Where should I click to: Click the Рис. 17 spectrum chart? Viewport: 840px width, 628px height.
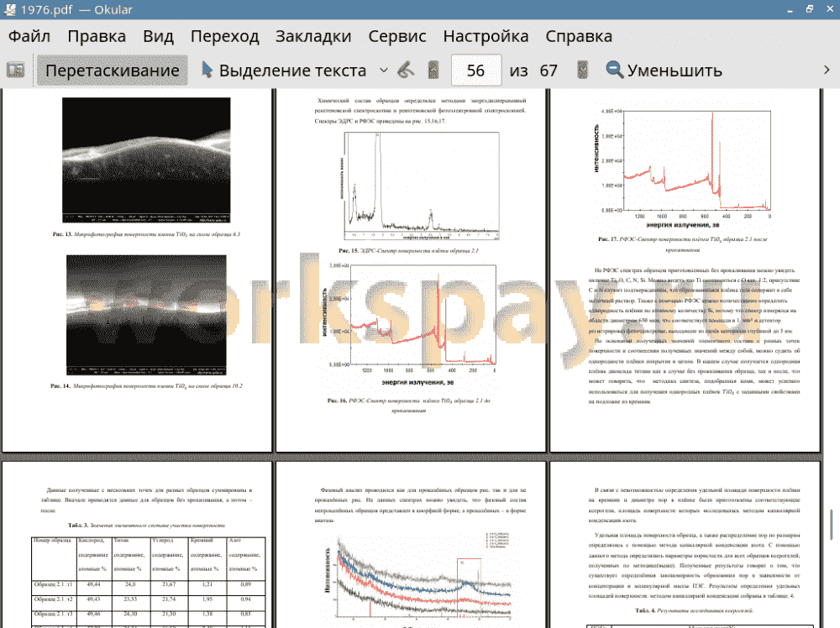click(682, 168)
